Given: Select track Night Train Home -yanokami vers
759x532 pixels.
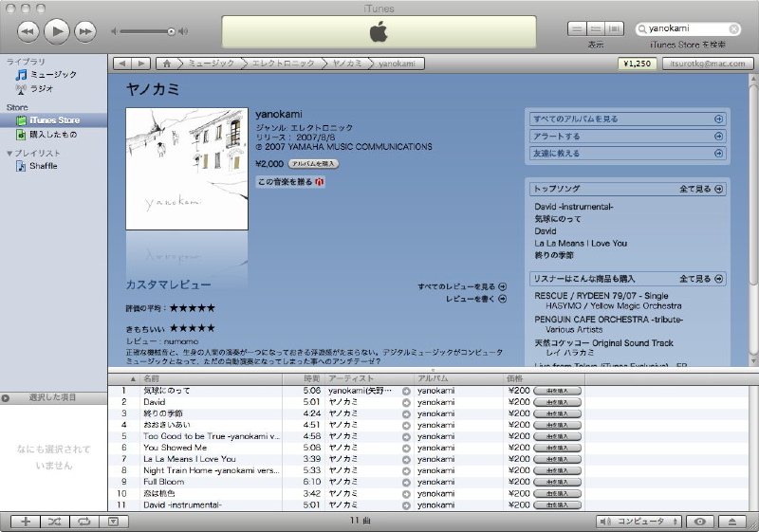Looking at the screenshot, I should click(211, 470).
